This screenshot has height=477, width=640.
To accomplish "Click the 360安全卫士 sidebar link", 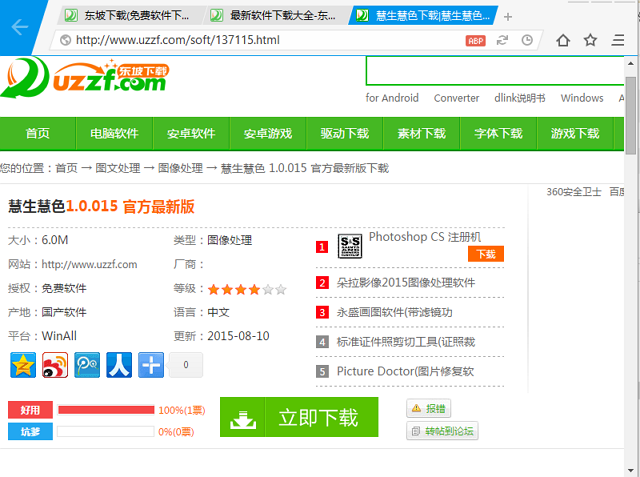I will [x=574, y=192].
